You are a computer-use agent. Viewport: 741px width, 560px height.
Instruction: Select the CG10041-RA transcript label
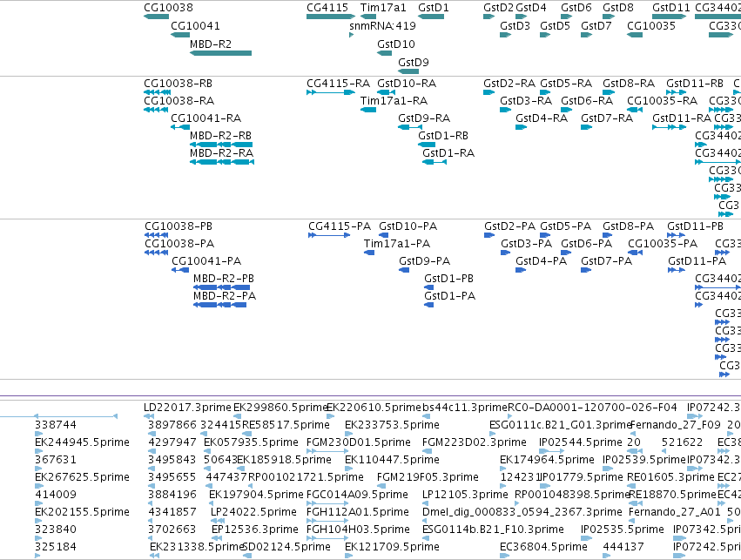[x=206, y=118]
